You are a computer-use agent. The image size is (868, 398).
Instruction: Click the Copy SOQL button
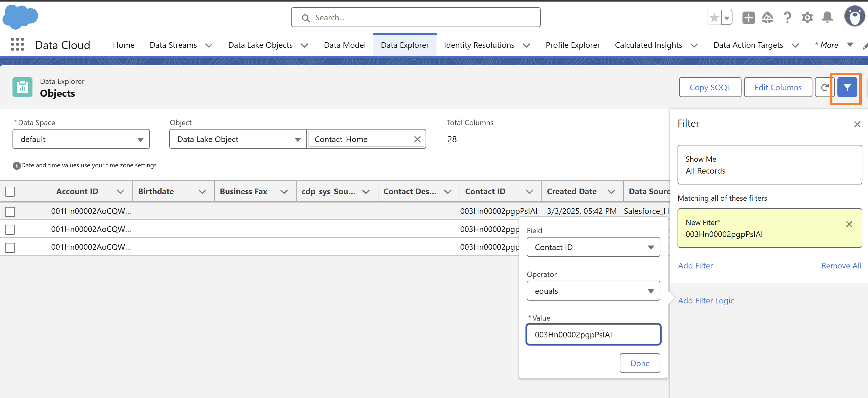[710, 87]
